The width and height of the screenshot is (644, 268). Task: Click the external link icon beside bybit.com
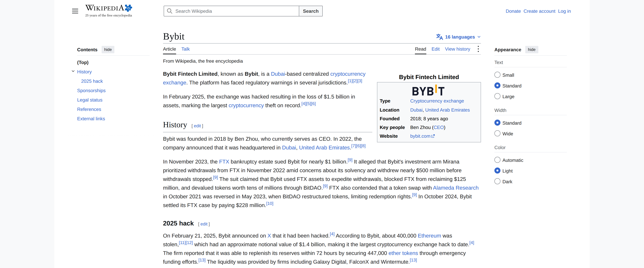coord(433,136)
